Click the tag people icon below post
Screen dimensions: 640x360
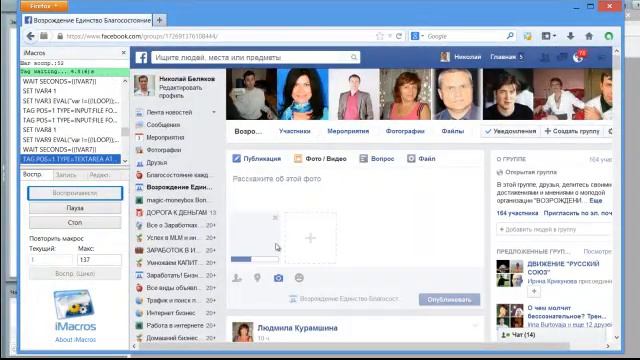[237, 278]
